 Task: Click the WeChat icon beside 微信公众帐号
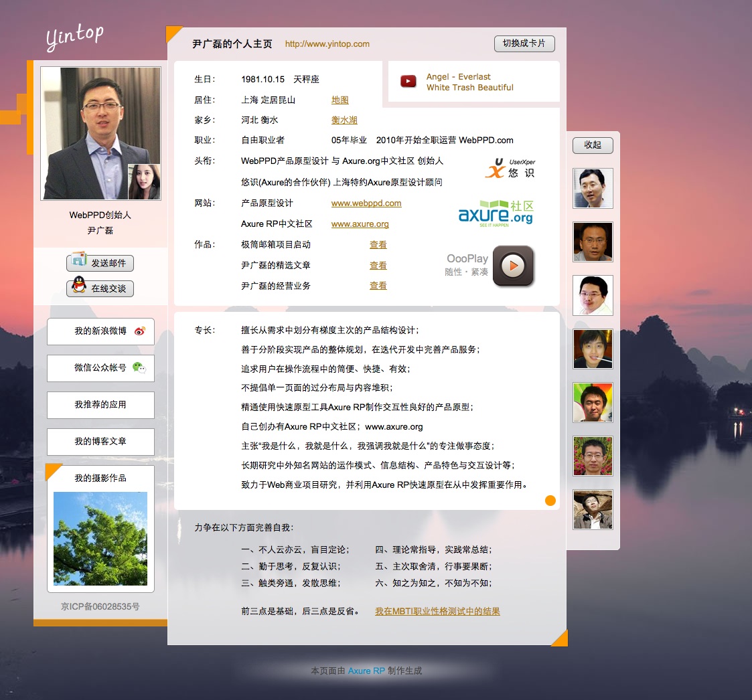click(139, 368)
